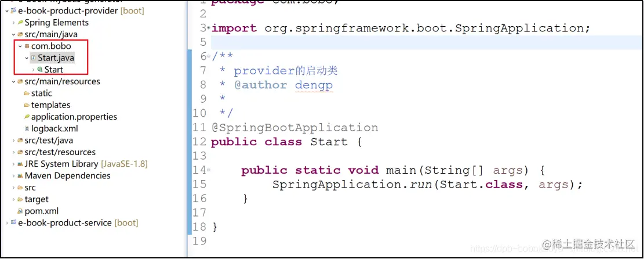
Task: Click the Start class icon
Action: [40, 70]
